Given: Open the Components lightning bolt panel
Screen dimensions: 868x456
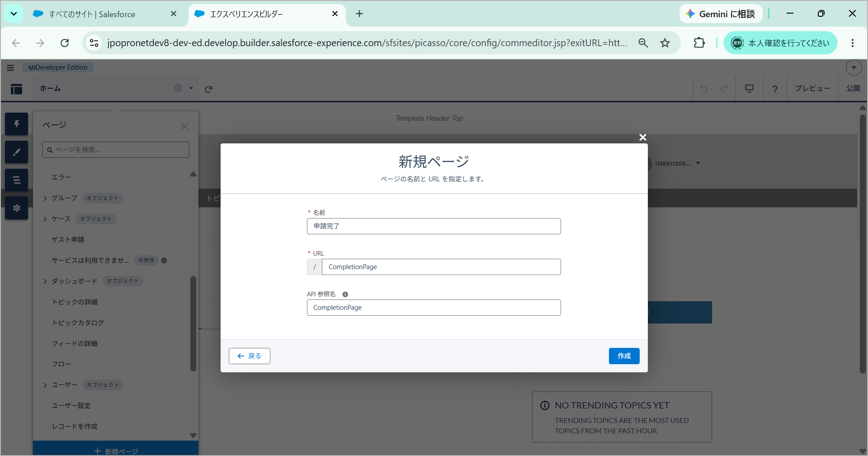Looking at the screenshot, I should (x=17, y=124).
